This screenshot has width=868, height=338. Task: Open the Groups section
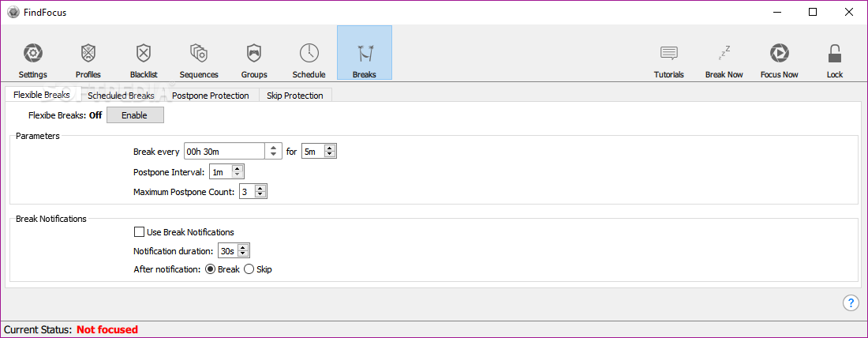tap(254, 60)
